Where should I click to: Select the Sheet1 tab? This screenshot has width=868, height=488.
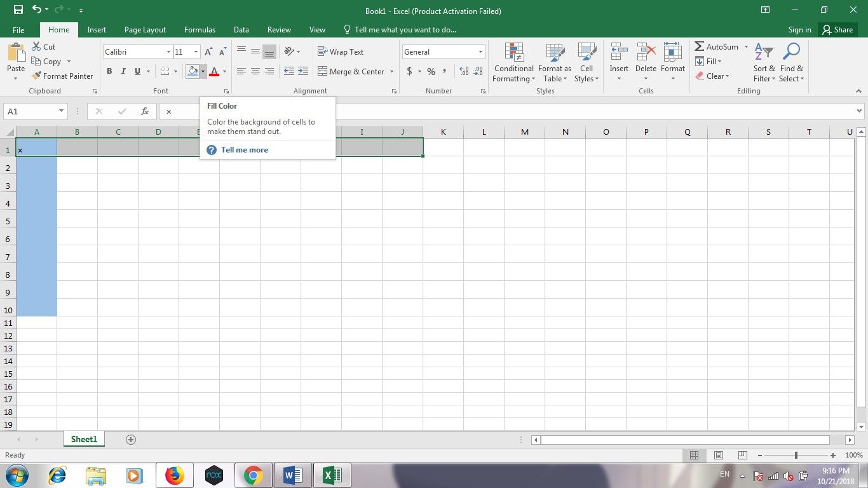point(84,440)
